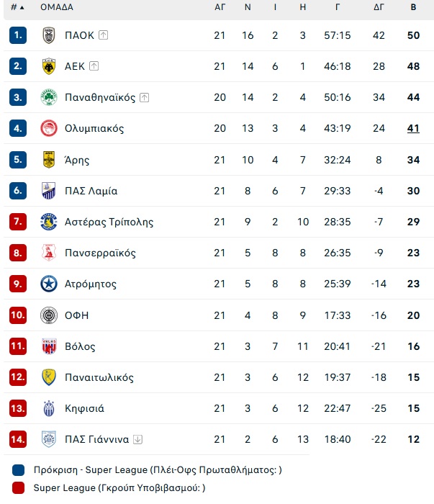Screen dimensions: 434x504
Task: Open Παναθηναϊκός shamrock crest
Action: click(x=49, y=97)
